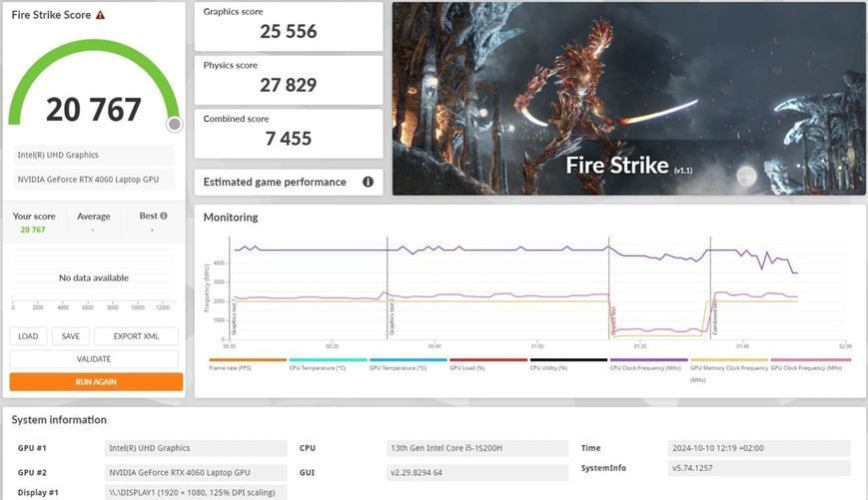Screen dimensions: 868x500
Task: Toggle CPU Utility (%) legend swatch
Action: point(568,360)
